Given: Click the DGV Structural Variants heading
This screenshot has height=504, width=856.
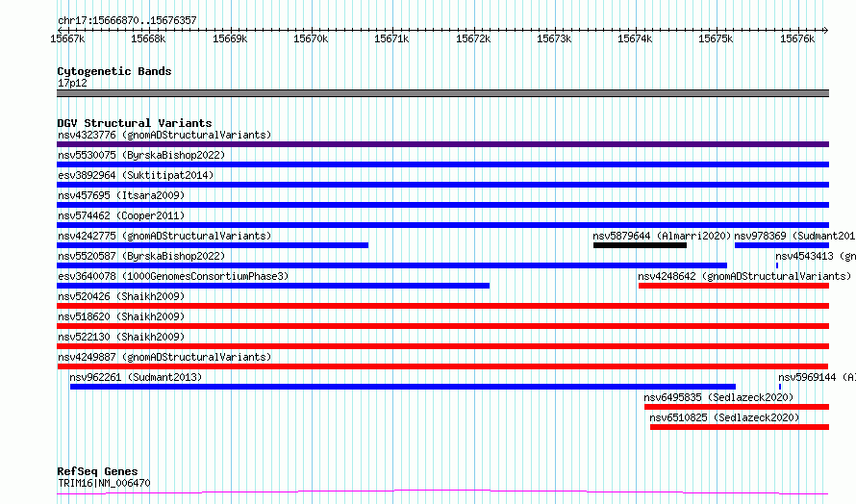Looking at the screenshot, I should (x=135, y=123).
